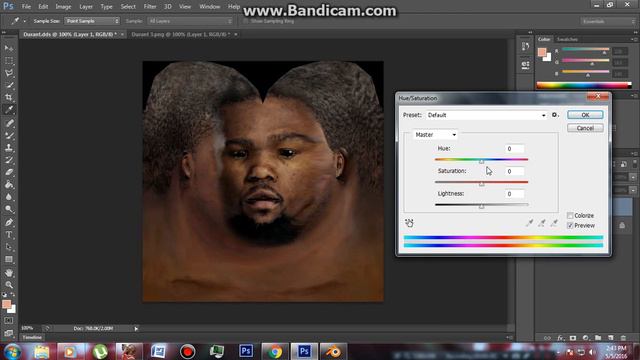This screenshot has width=640, height=360.
Task: Open the Sample All Layers dropdown
Action: click(190, 21)
